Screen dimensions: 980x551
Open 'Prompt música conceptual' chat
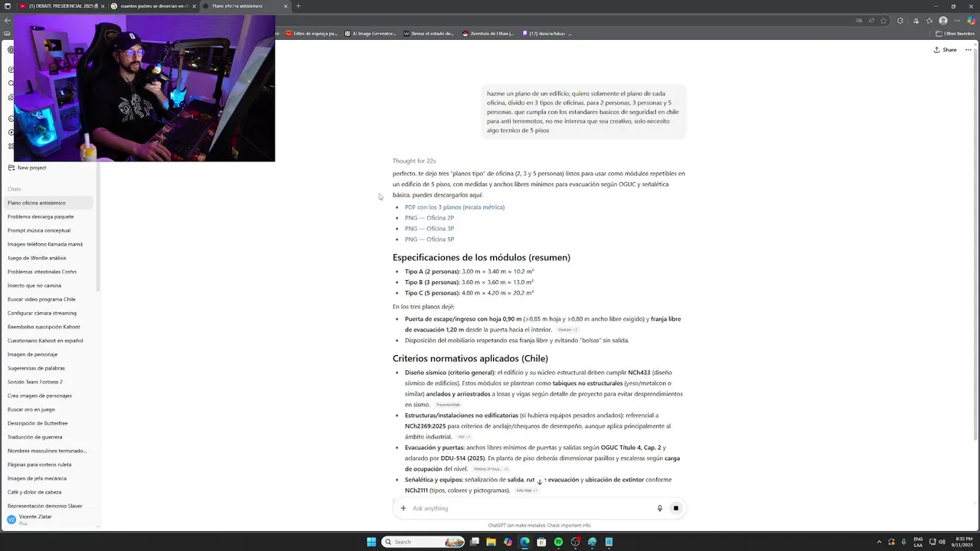[x=48, y=230]
